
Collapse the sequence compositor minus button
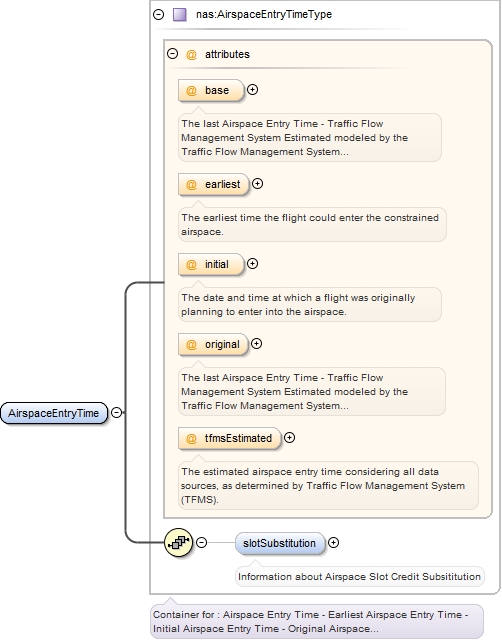click(x=201, y=543)
